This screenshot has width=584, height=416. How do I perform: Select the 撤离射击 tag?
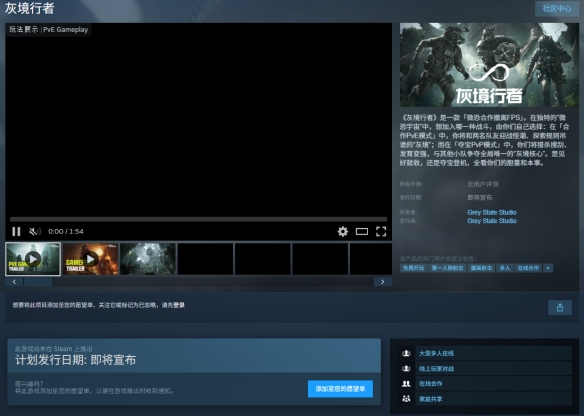pos(481,268)
